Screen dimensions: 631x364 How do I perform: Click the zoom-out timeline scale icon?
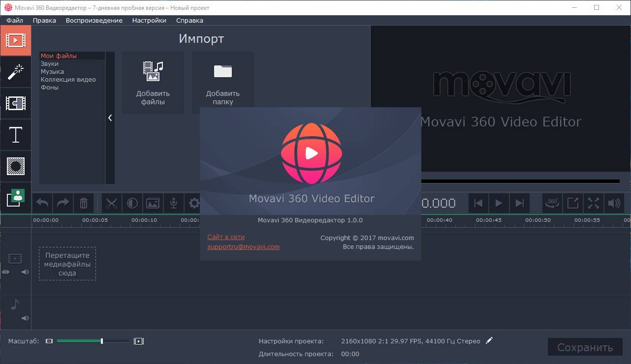(x=49, y=341)
